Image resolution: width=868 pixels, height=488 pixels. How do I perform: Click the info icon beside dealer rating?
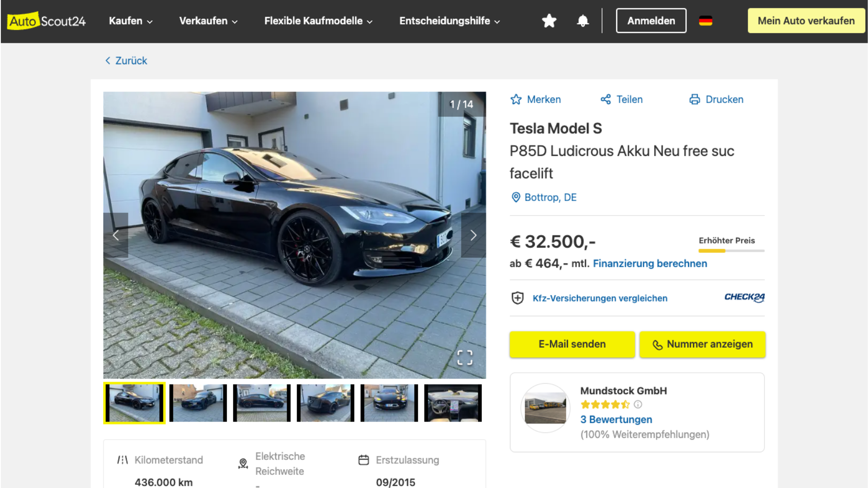click(638, 404)
